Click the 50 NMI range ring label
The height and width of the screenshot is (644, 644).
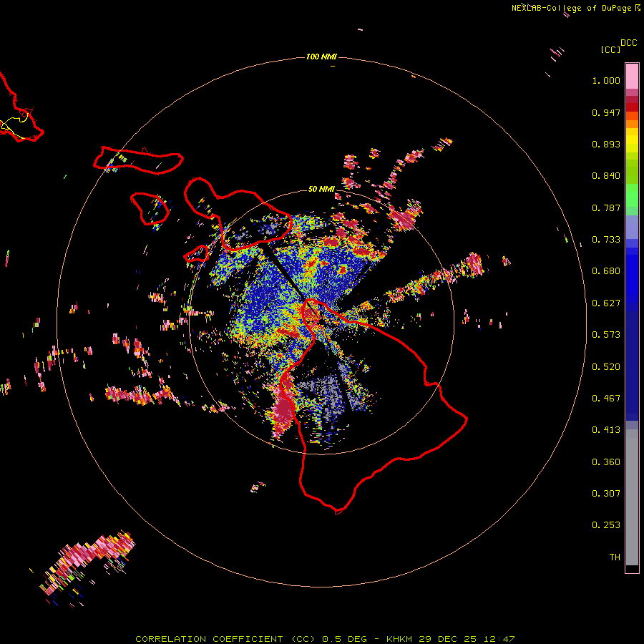click(321, 190)
